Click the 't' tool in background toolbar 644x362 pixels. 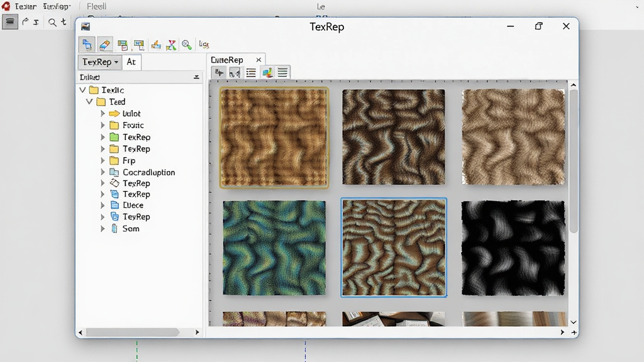(x=64, y=22)
